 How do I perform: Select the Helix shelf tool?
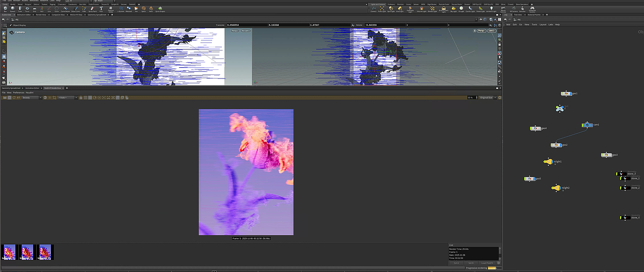[x=150, y=9]
